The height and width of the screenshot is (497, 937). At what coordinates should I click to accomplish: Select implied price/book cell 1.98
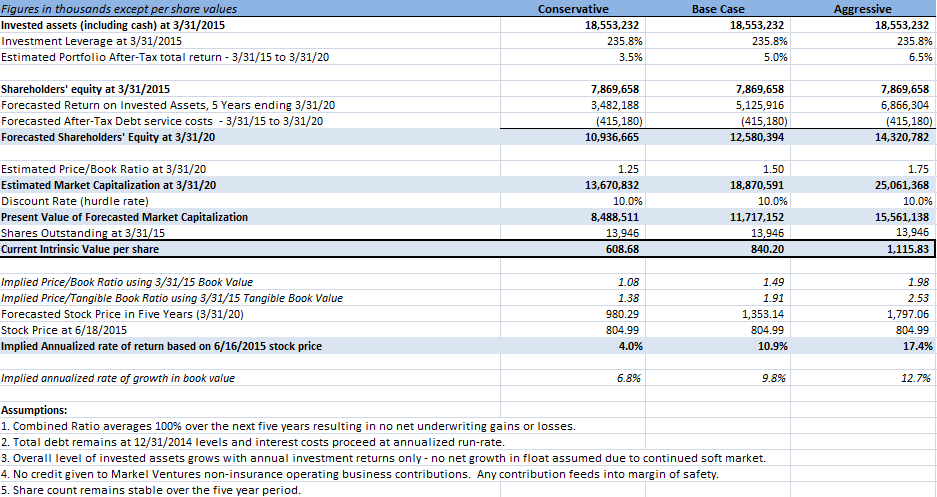coord(919,282)
